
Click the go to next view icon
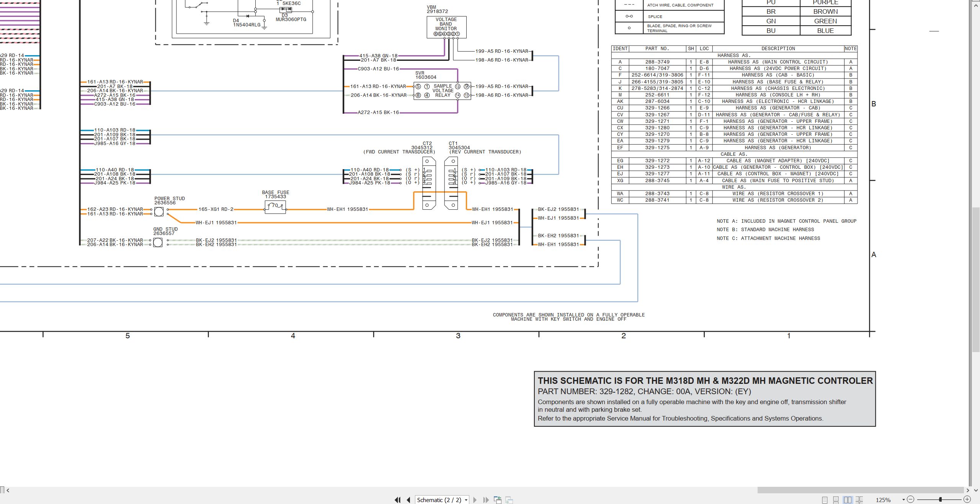point(509,500)
